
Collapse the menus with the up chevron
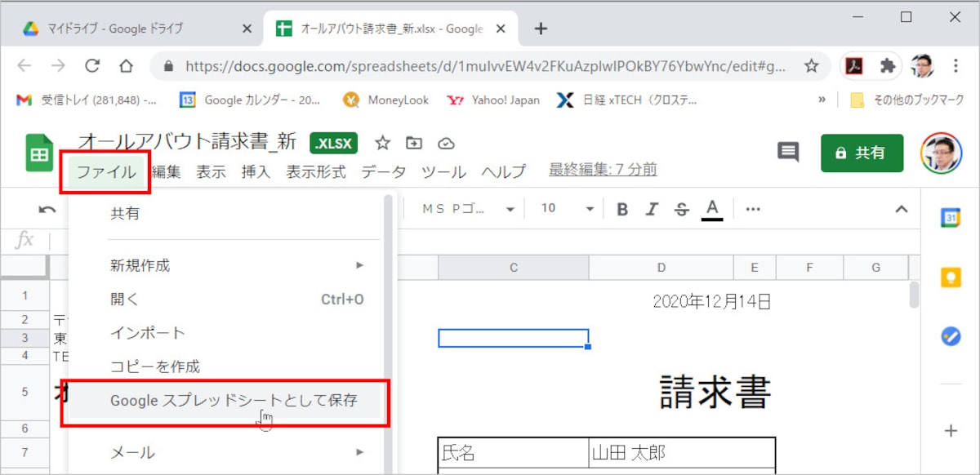click(902, 209)
